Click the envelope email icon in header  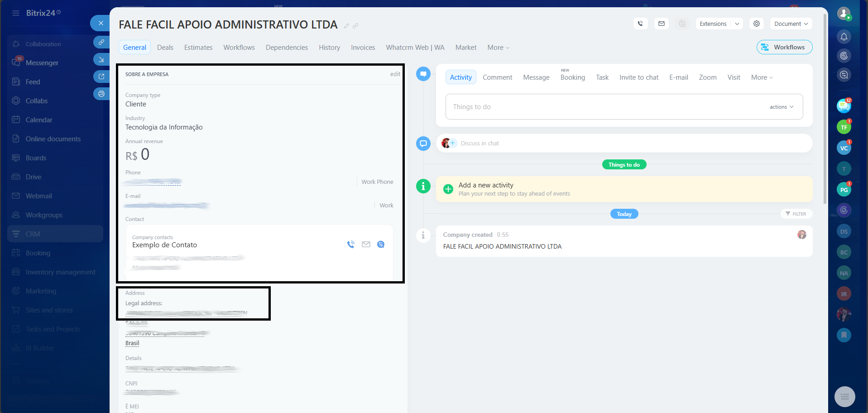[661, 24]
